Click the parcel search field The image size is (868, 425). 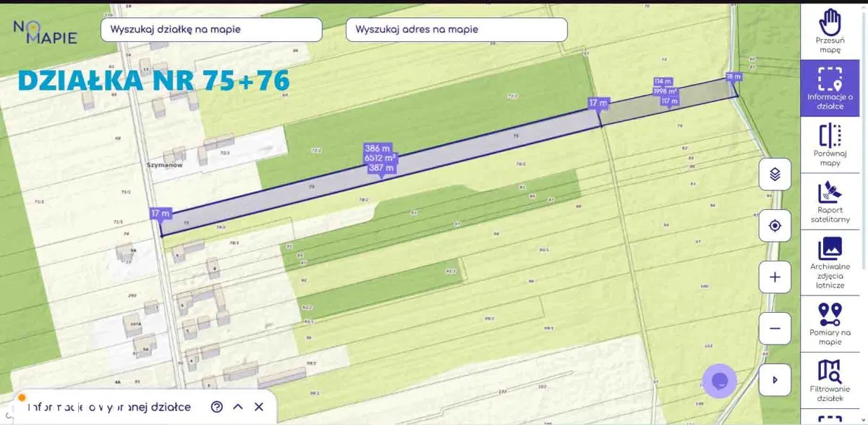tap(212, 30)
